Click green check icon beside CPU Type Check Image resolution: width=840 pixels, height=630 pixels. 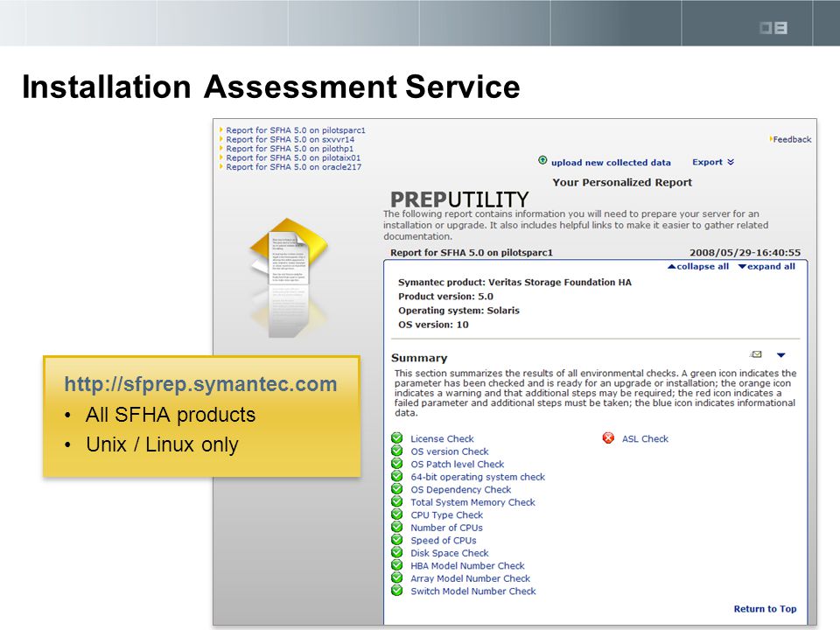pos(397,514)
